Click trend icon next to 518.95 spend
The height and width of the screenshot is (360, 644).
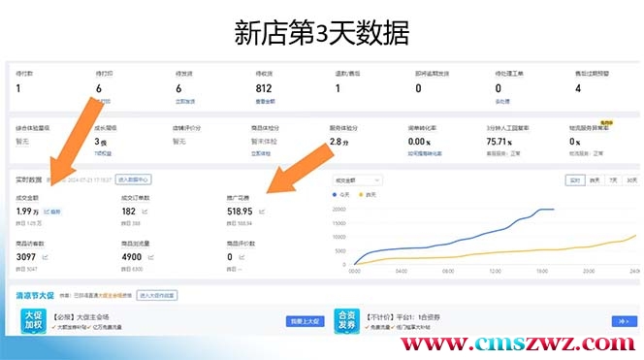(x=262, y=212)
